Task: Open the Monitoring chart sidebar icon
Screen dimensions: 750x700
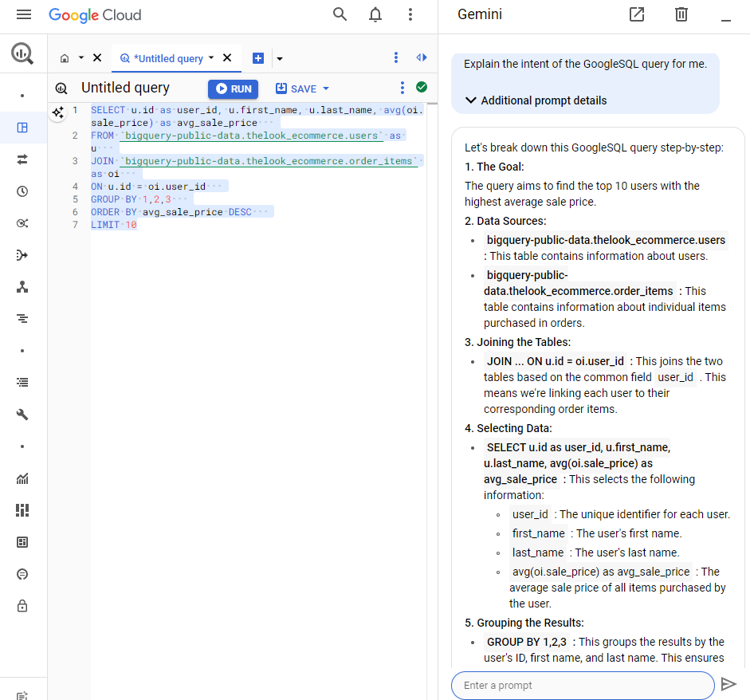Action: coord(22,478)
